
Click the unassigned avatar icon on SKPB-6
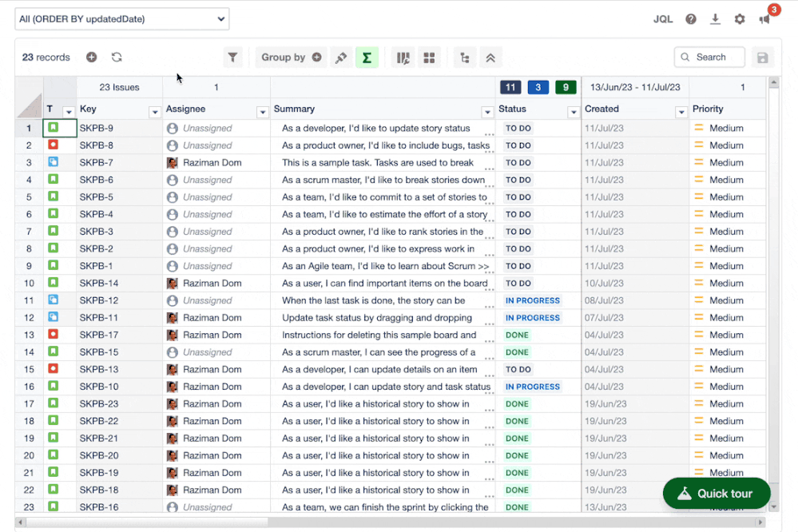point(173,181)
